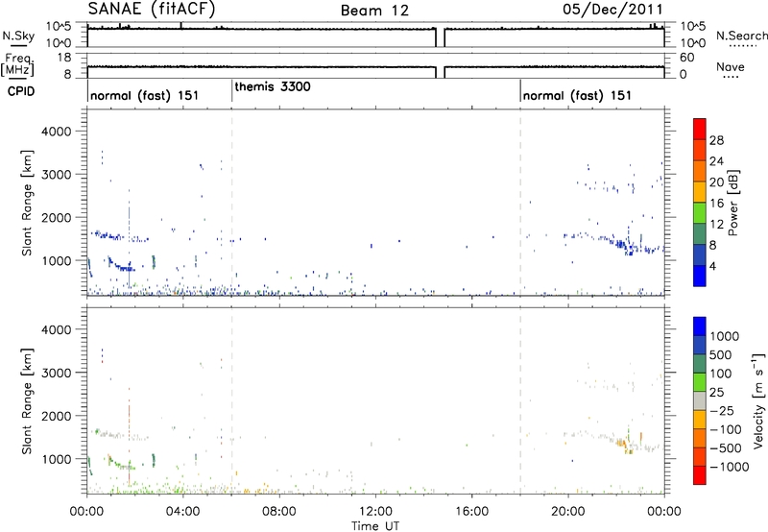Click the dashed CPID boundary line at 18:00 in velocity panel
This screenshot has width=768, height=532.
click(x=520, y=400)
